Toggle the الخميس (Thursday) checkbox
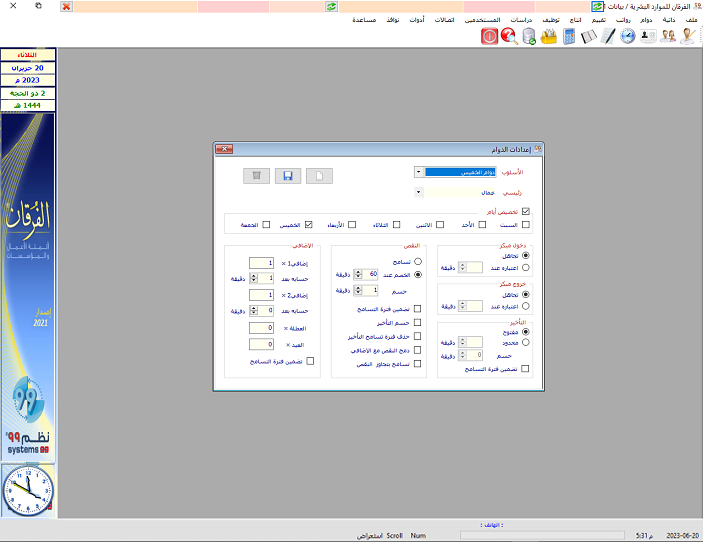Screen dimensions: 703x542 [x=309, y=224]
